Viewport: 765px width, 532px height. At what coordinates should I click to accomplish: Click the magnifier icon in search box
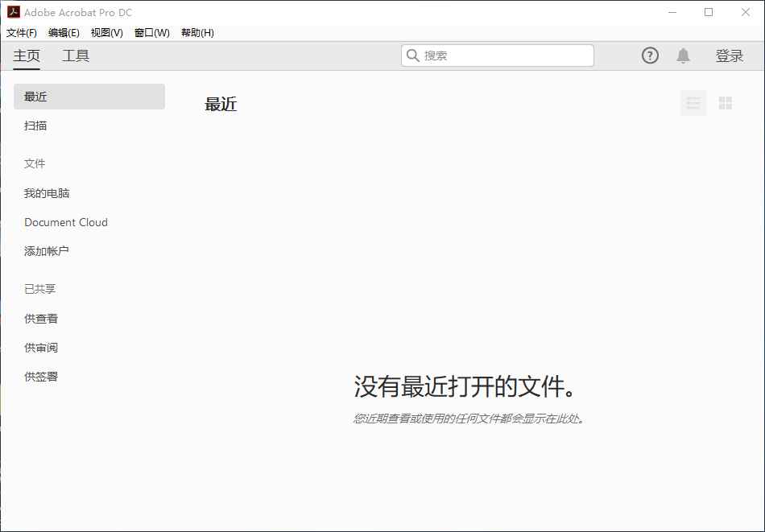[413, 56]
